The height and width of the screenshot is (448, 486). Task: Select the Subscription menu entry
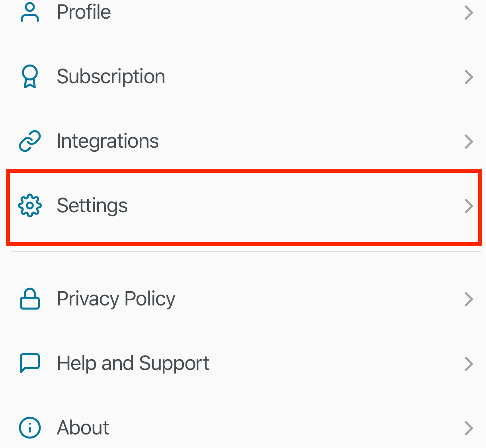pyautogui.click(x=111, y=76)
